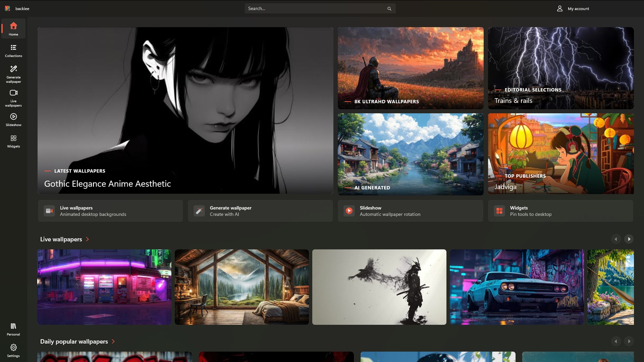Expand Daily popular wallpapers section chevron
The image size is (644, 362).
(x=113, y=342)
